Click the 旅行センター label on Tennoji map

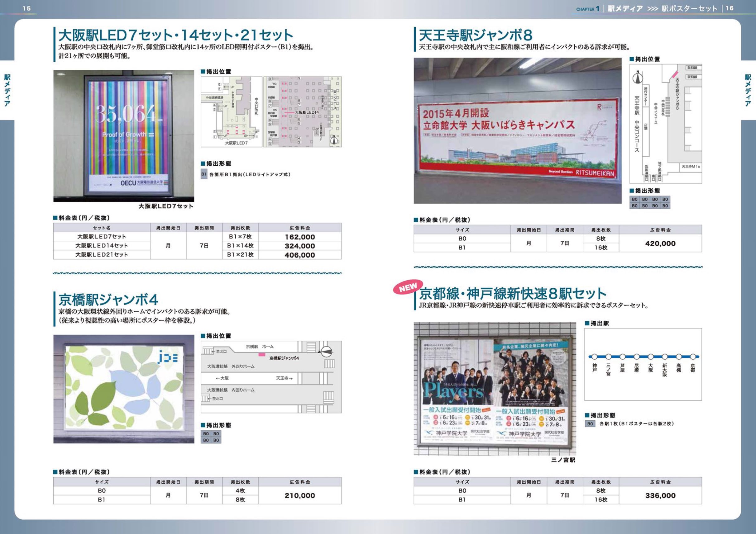[646, 96]
